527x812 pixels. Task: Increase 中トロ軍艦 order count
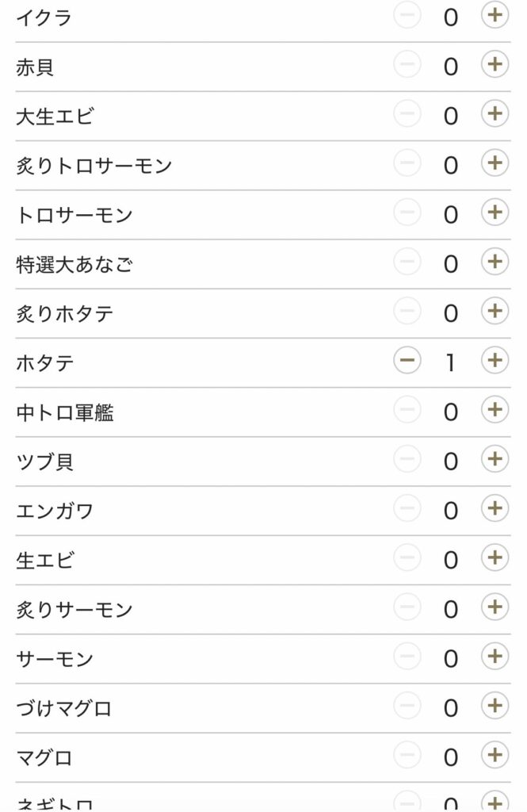pos(495,412)
